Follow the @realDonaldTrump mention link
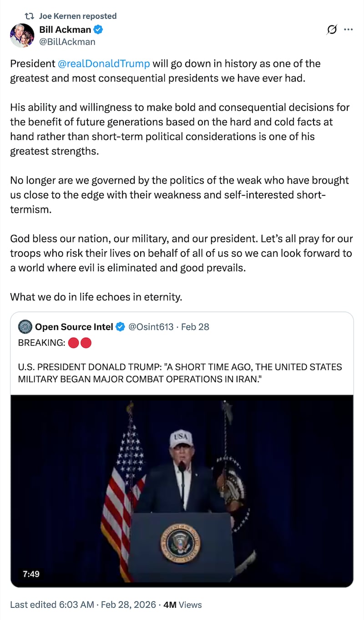This screenshot has width=364, height=620. click(104, 63)
